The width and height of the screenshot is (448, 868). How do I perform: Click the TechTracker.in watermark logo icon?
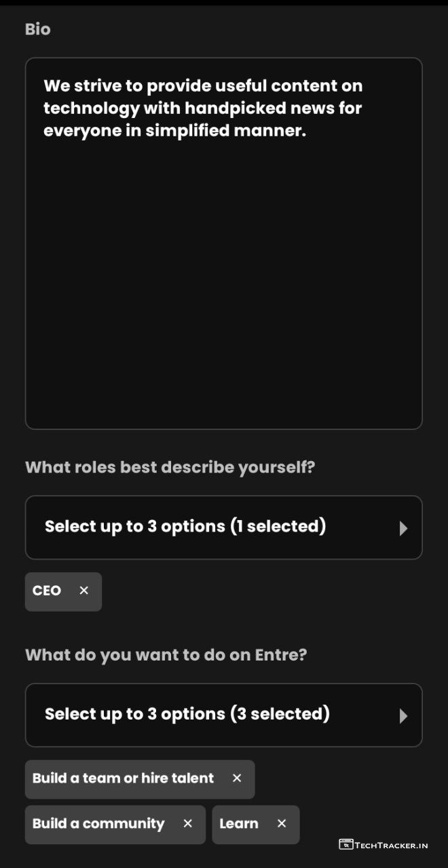tap(346, 844)
